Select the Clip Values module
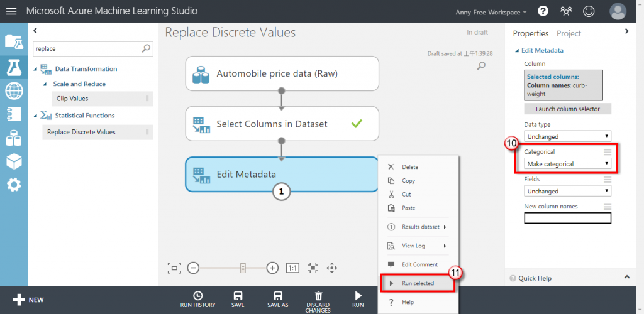644x314 pixels. click(102, 99)
